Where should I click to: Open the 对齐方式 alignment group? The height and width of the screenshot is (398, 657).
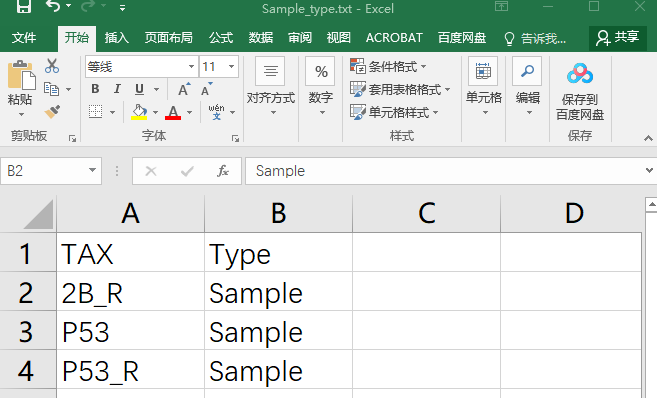coord(271,86)
